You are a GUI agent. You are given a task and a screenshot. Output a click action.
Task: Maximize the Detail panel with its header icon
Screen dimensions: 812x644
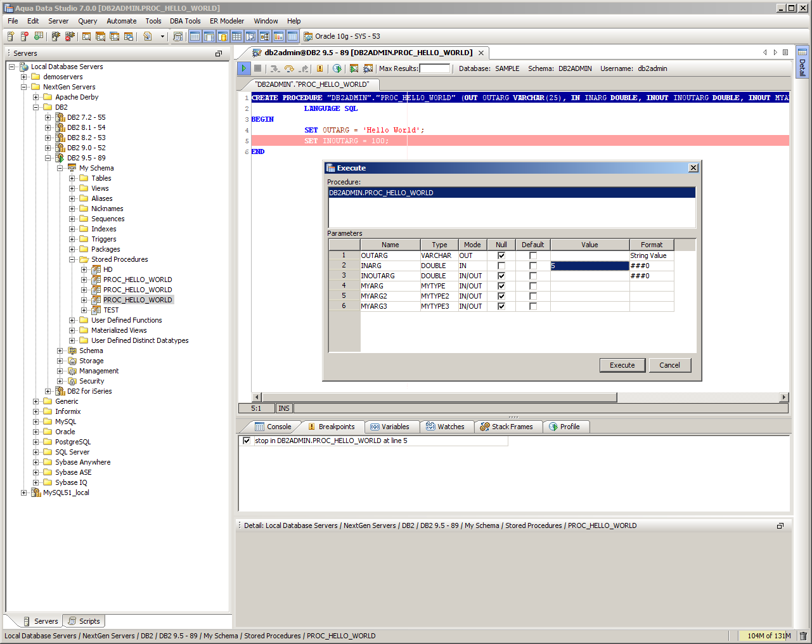click(780, 525)
